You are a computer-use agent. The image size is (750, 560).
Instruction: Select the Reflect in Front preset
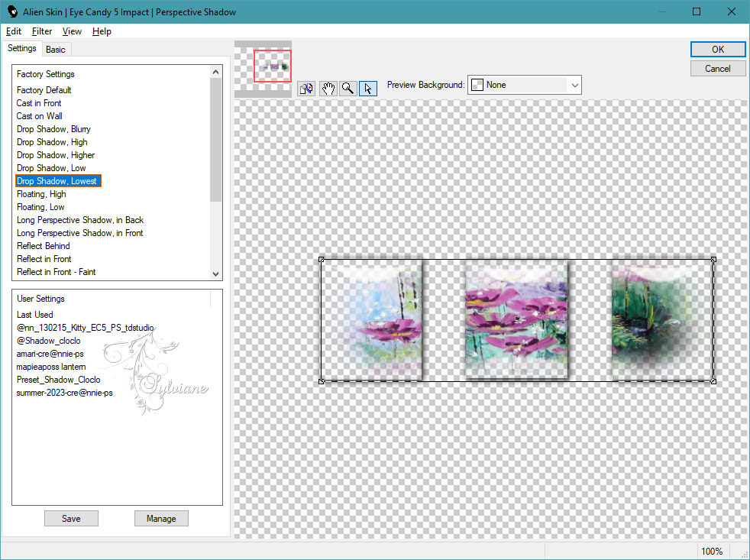tap(44, 258)
